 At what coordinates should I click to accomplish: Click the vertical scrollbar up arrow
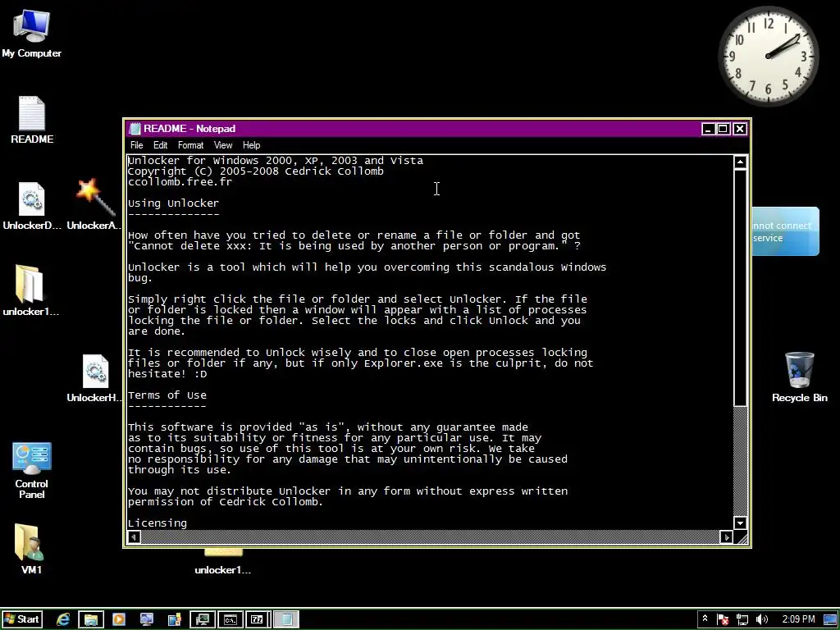pos(741,162)
